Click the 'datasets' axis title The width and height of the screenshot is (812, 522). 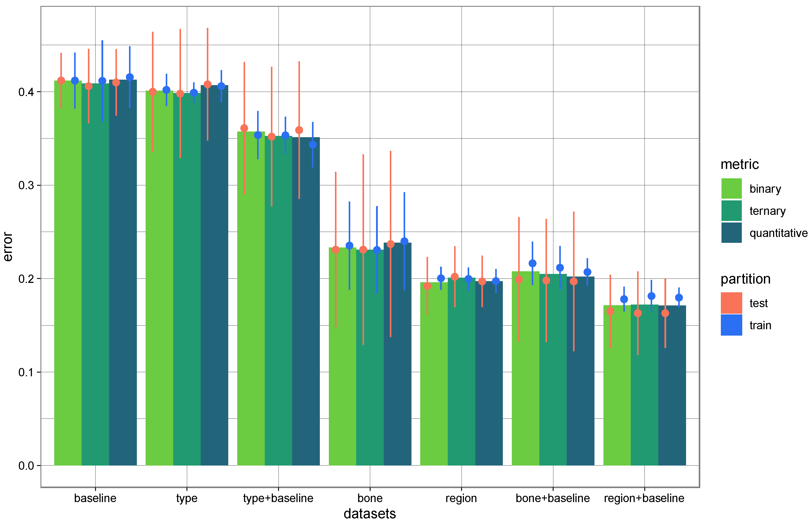[369, 514]
